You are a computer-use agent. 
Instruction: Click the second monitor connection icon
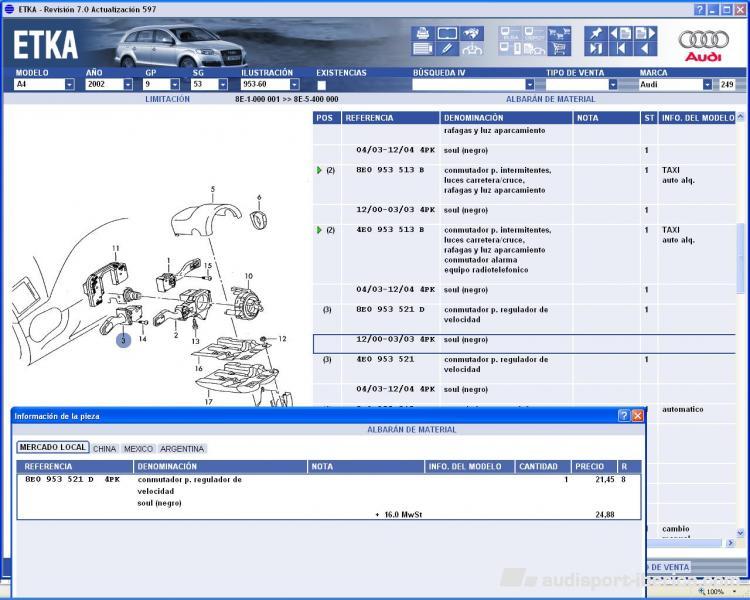point(534,33)
